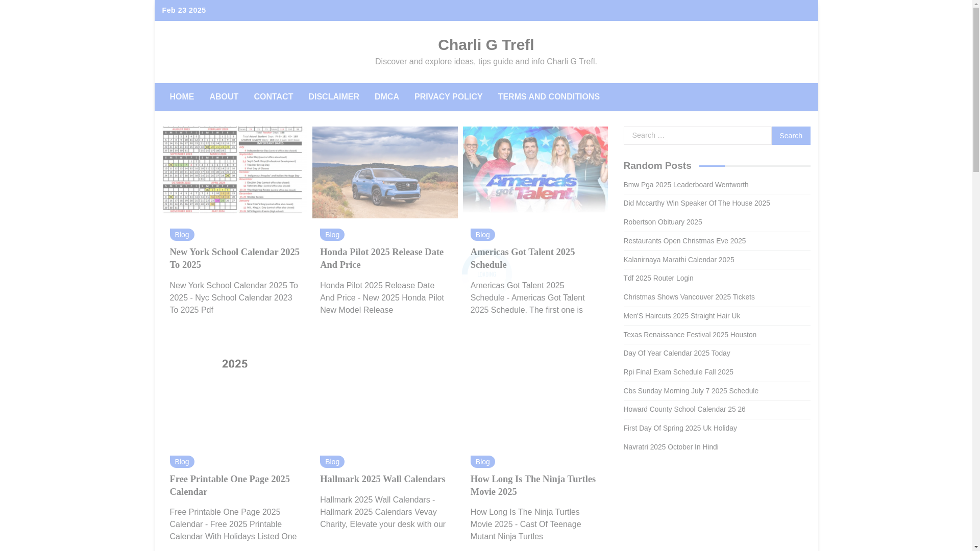Open Day Of Year Calendar 2025 Today post
The height and width of the screenshot is (551, 980).
677,353
